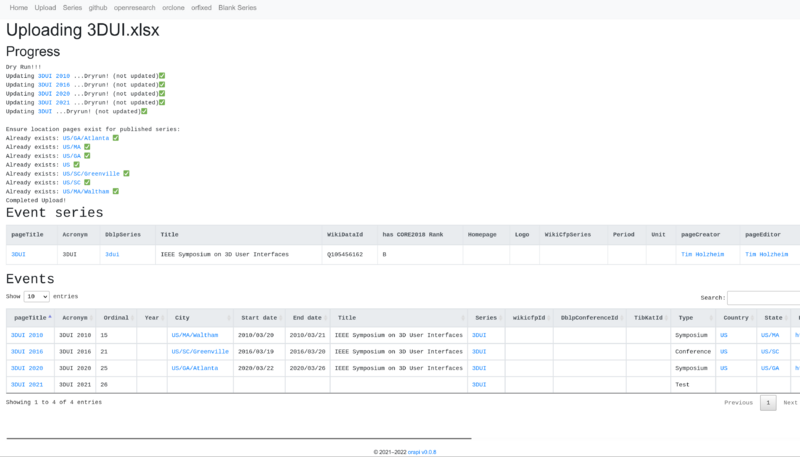Select page 1 in pagination
The width and height of the screenshot is (800, 457).
768,403
